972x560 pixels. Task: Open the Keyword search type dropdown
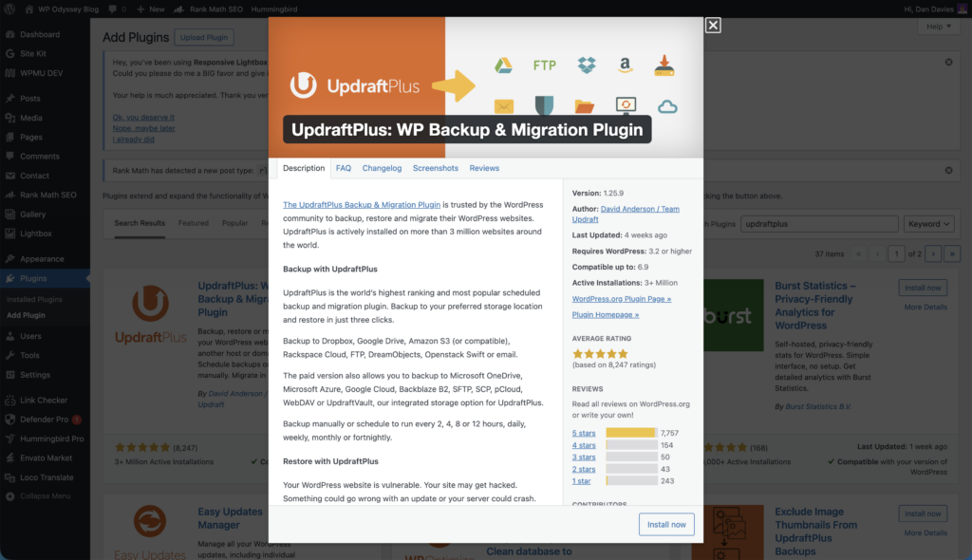coord(928,224)
